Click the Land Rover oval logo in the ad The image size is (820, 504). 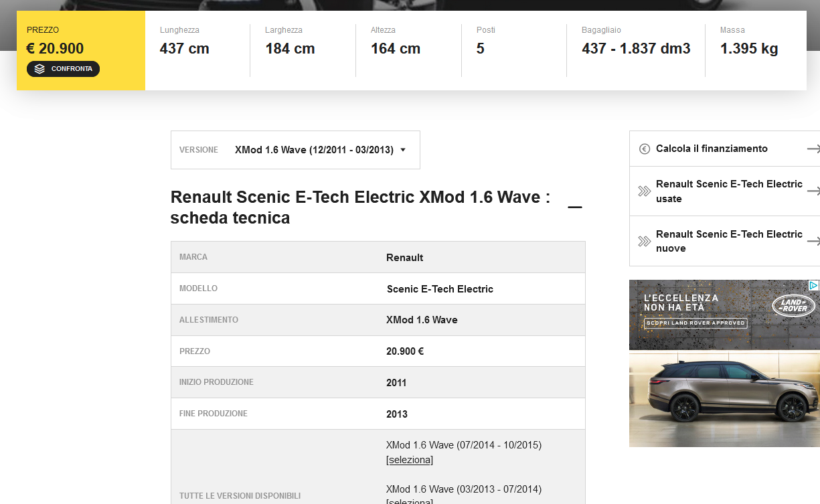(x=793, y=306)
